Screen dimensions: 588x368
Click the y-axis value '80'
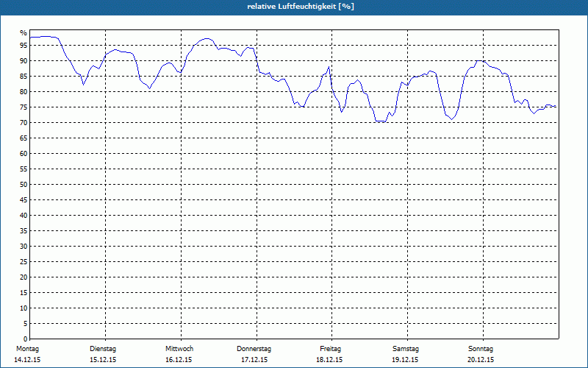[x=24, y=91]
